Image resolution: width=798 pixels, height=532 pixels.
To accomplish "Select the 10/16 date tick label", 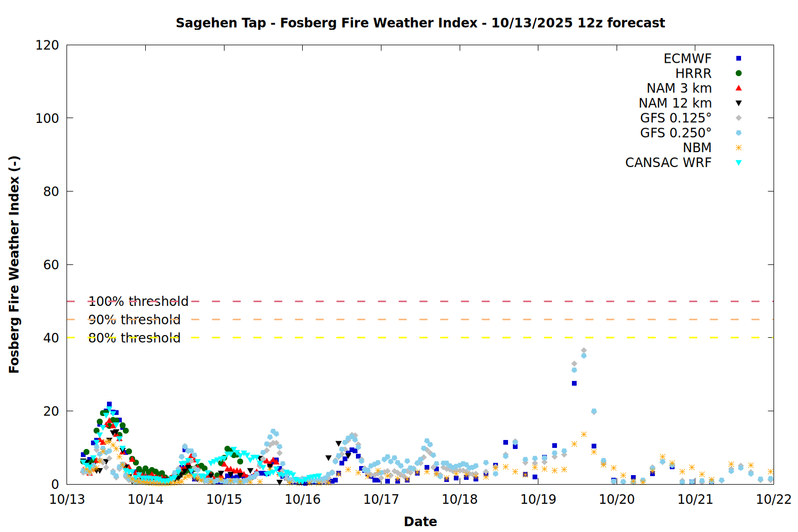I will [x=303, y=500].
